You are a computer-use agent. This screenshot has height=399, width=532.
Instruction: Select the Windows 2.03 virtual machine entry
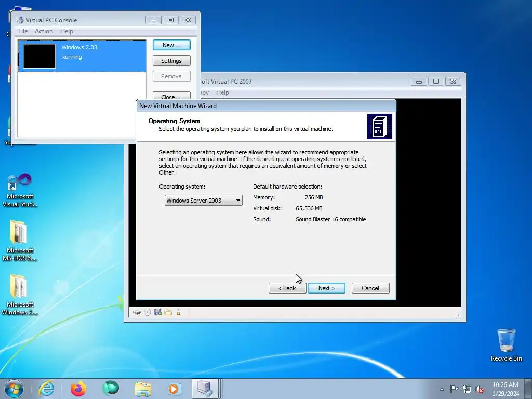tap(82, 56)
